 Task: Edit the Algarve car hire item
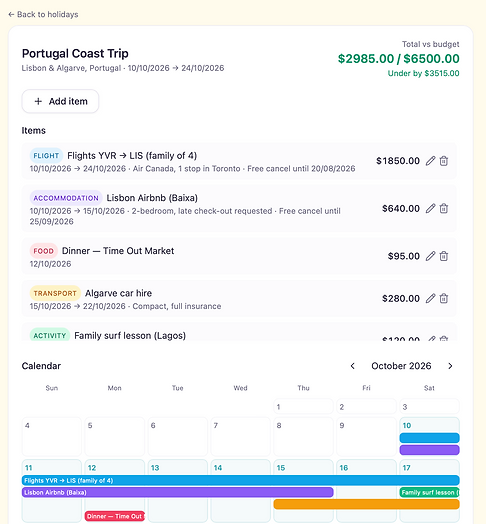(x=431, y=298)
